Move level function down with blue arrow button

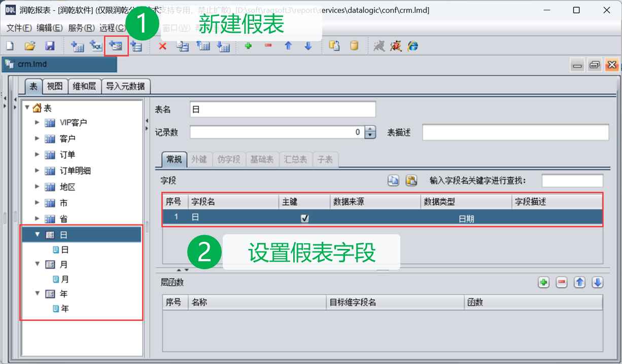(597, 282)
